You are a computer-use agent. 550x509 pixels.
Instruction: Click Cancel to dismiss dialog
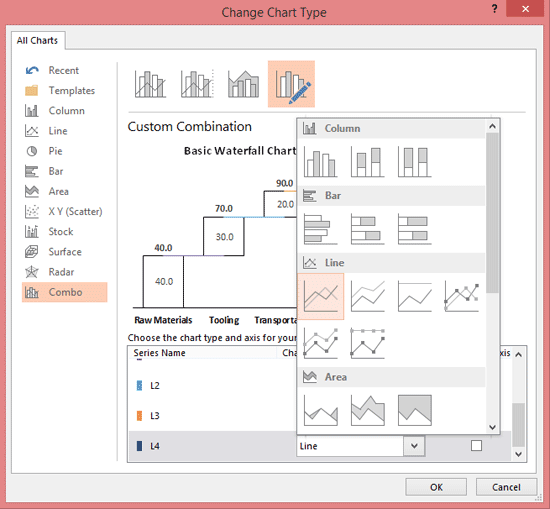click(506, 487)
